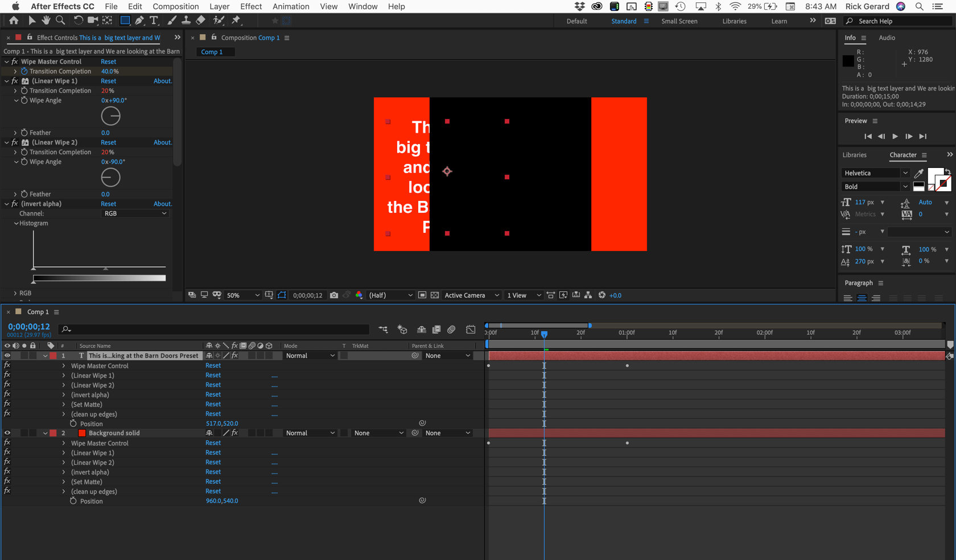The image size is (956, 560).
Task: Open the Composition menu
Action: [175, 6]
